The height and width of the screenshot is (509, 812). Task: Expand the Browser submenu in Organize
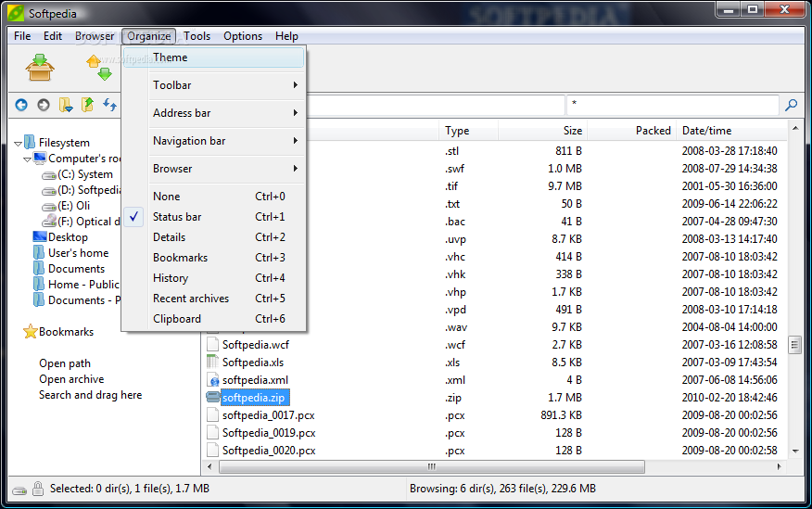pos(214,169)
